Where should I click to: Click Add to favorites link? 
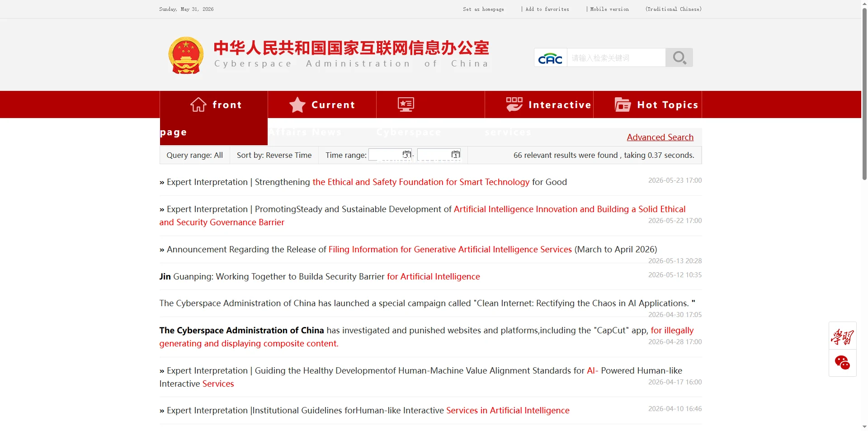pos(547,9)
